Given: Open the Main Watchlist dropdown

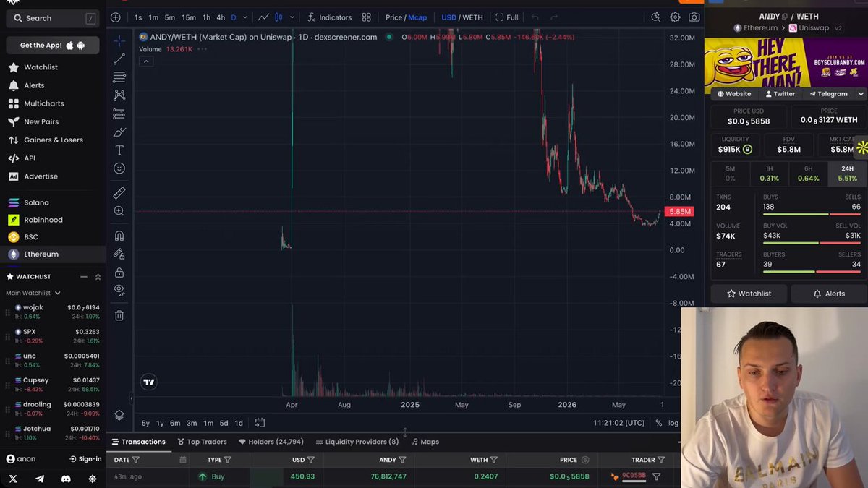Looking at the screenshot, I should pos(33,293).
